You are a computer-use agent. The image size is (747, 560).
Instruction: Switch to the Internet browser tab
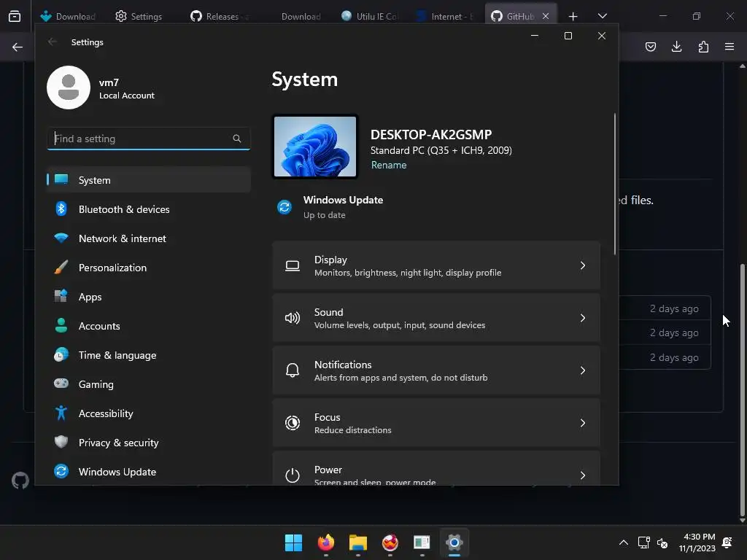click(x=446, y=16)
